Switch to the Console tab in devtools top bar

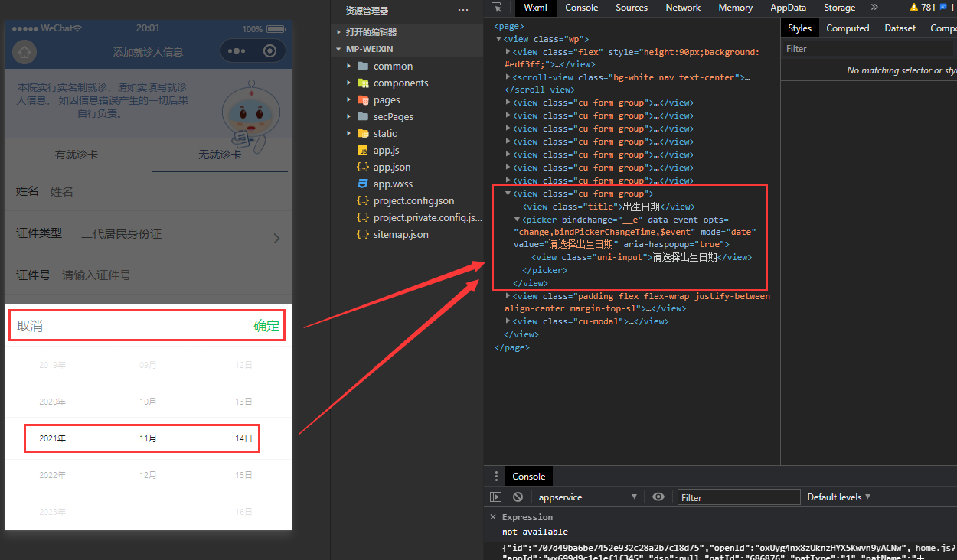(582, 8)
